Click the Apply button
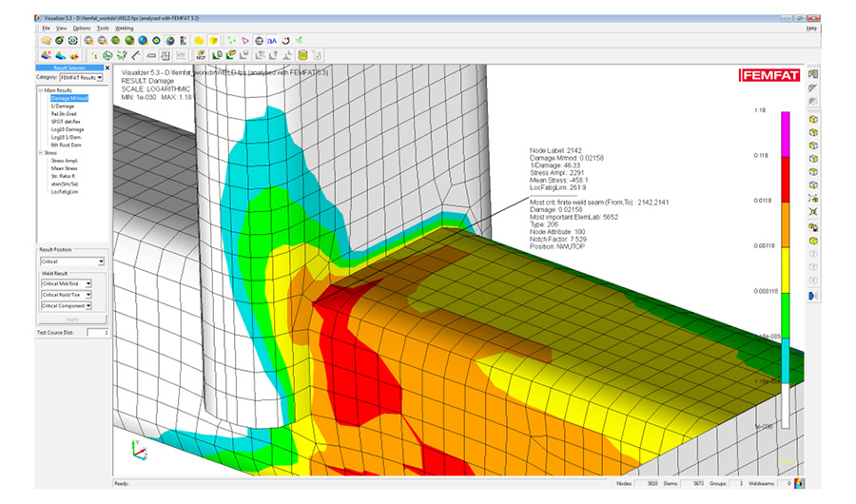856x504 pixels. 72,319
